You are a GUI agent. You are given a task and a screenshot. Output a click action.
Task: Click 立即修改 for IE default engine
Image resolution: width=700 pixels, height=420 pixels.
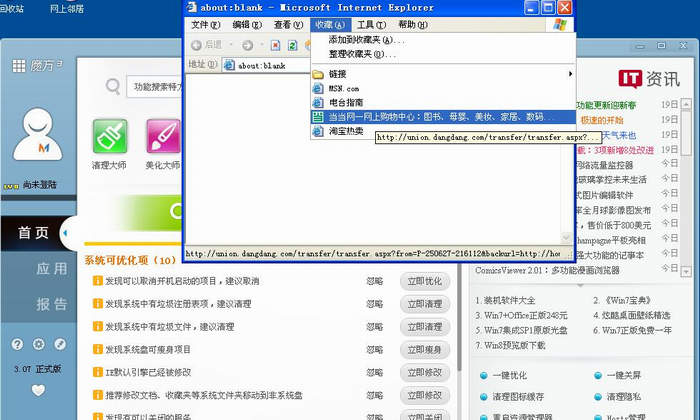click(425, 372)
